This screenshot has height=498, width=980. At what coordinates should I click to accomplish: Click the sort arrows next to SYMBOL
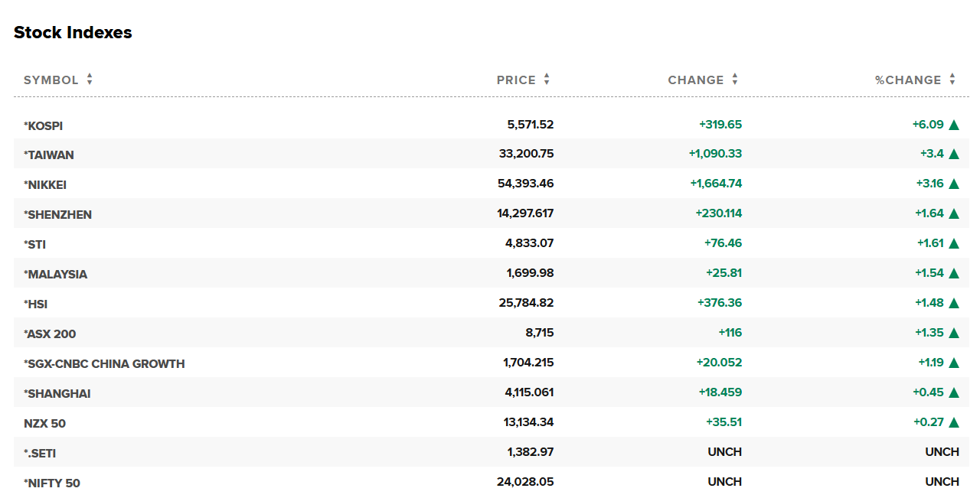point(90,80)
